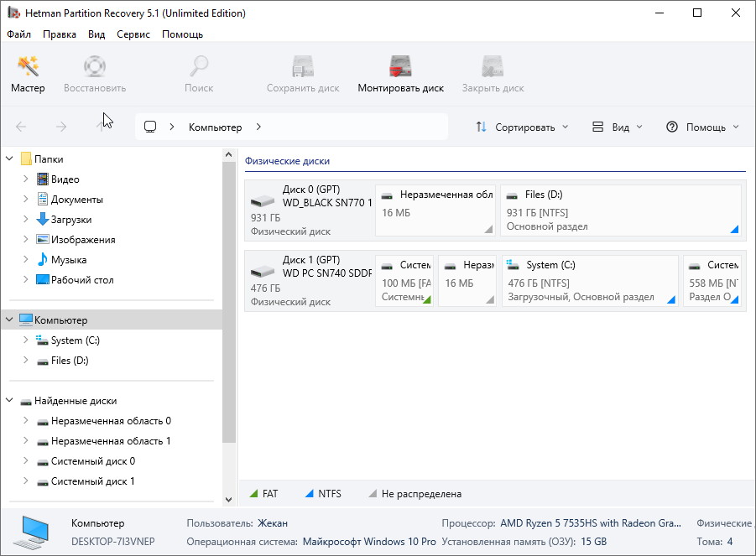Viewport: 756px width, 556px height.
Task: Click the Поиск magnifier icon
Action: 199,66
